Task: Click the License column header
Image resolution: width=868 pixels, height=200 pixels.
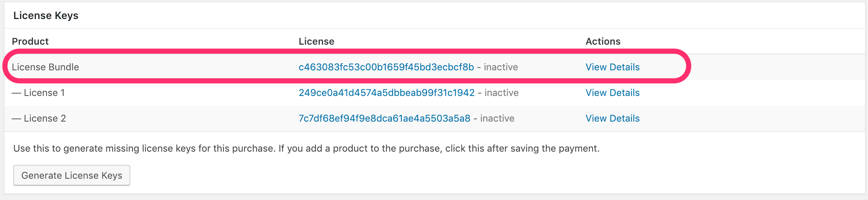Action: (x=316, y=41)
